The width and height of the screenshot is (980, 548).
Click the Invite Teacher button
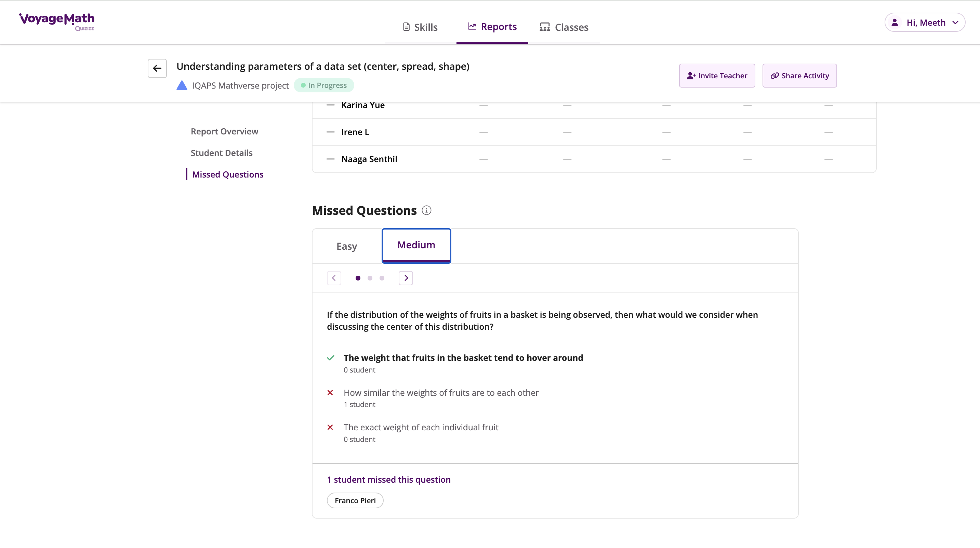(x=717, y=76)
